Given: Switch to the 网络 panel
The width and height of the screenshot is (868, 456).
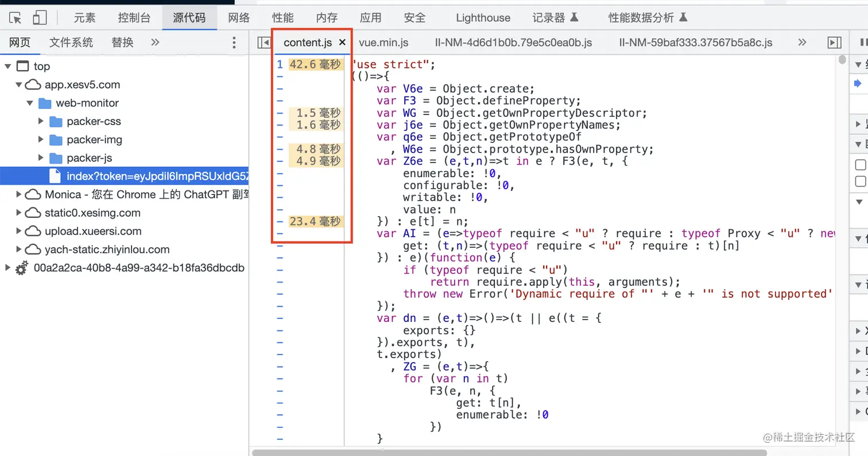Looking at the screenshot, I should 239,18.
